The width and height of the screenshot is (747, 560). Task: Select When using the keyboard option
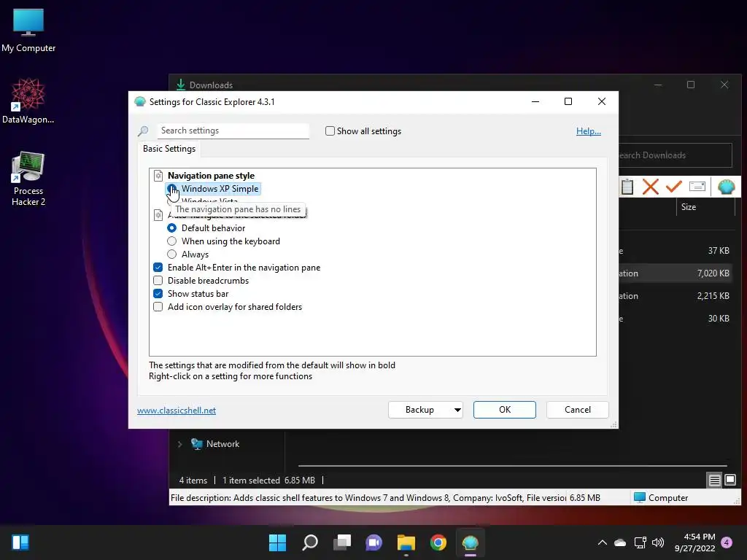172,241
